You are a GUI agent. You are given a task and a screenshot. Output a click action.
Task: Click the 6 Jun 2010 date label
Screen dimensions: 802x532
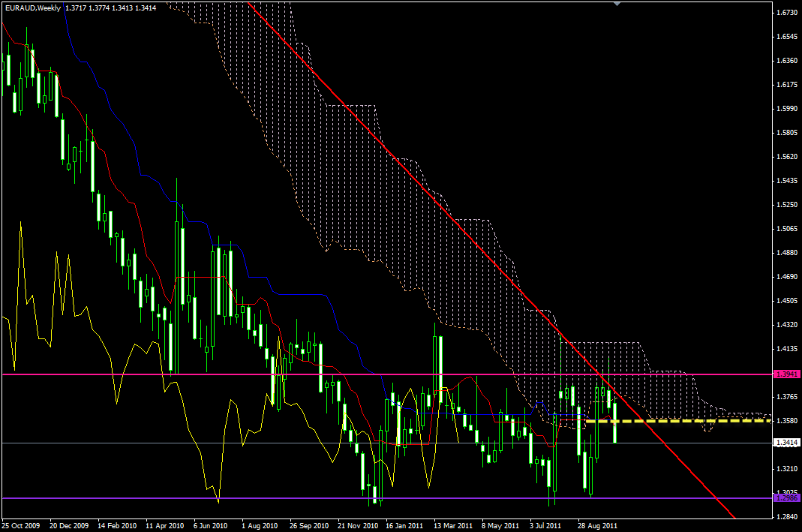click(213, 525)
